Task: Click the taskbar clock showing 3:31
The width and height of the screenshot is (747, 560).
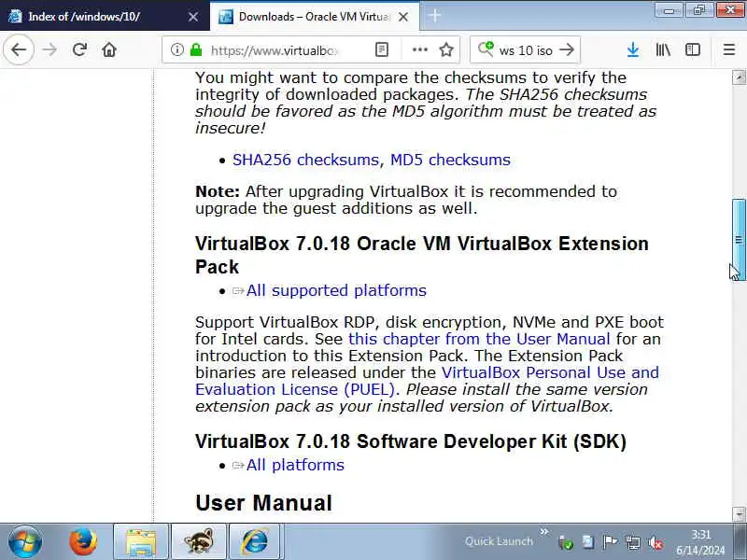Action: click(x=700, y=542)
